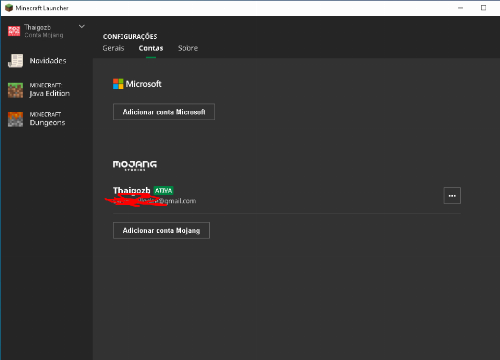Screen dimensions: 500x360
Task: Click the Thaigozb account avatar
Action: [14, 31]
